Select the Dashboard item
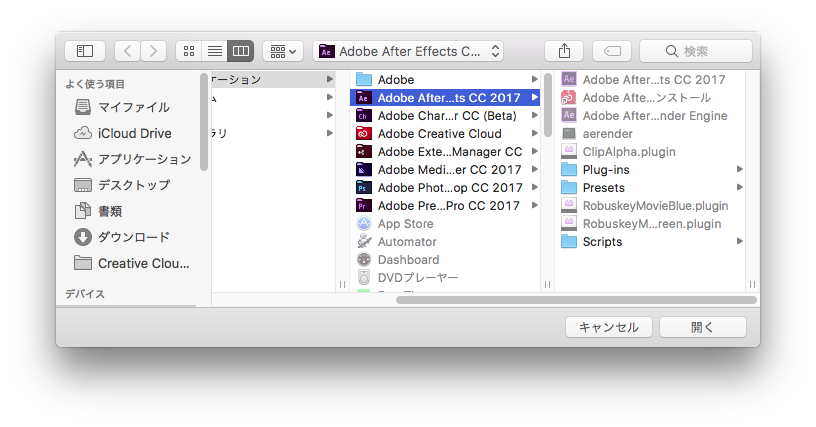The width and height of the screenshot is (816, 427). (445, 260)
